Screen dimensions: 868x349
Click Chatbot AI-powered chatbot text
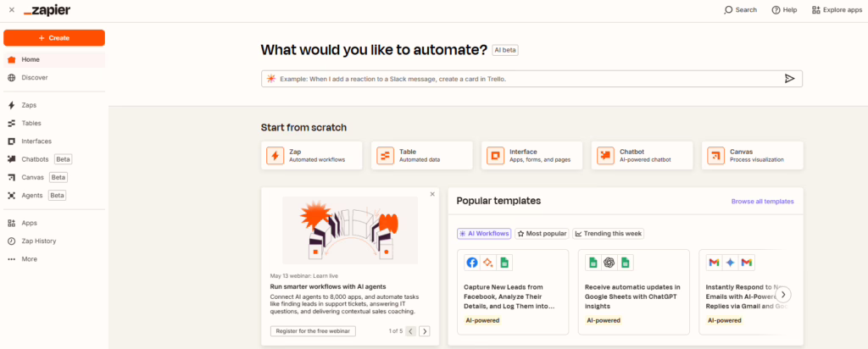[645, 155]
